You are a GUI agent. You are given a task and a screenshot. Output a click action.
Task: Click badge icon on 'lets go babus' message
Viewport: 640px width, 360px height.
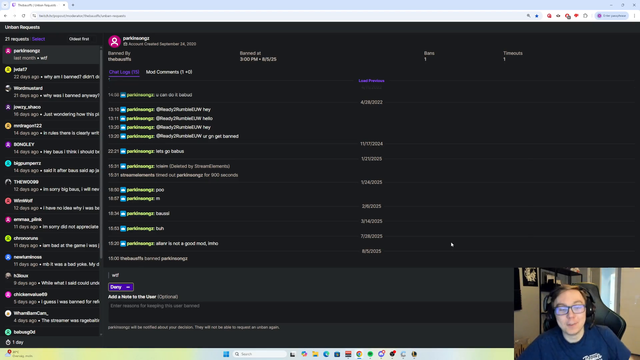123,151
